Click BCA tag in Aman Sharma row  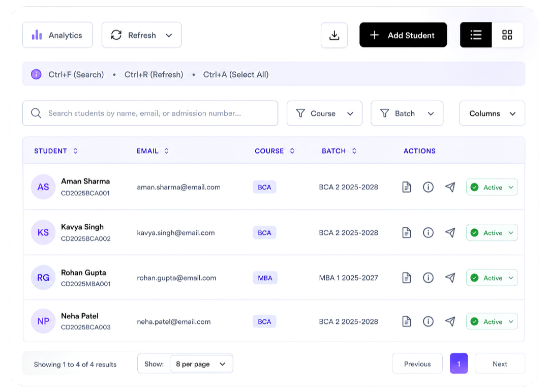coord(264,187)
